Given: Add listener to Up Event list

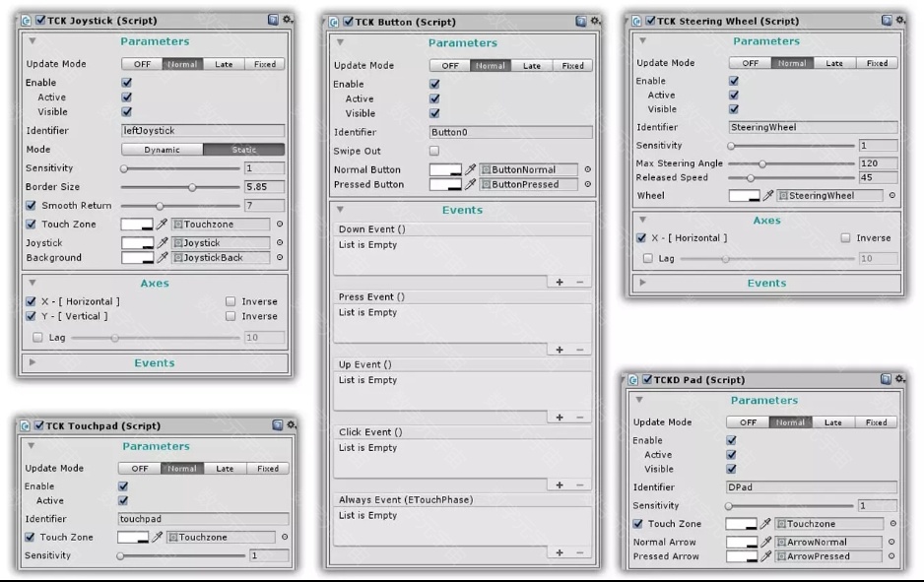Looking at the screenshot, I should point(560,418).
